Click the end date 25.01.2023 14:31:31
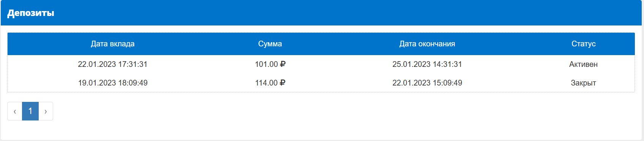The width and height of the screenshot is (644, 141). click(x=427, y=64)
